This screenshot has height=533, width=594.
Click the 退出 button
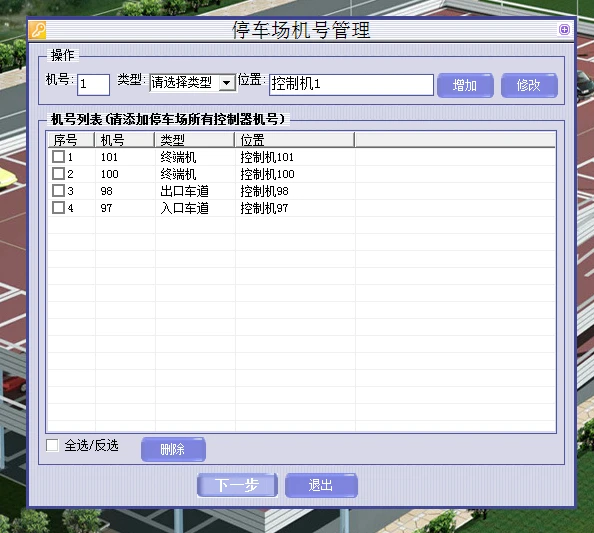[321, 485]
